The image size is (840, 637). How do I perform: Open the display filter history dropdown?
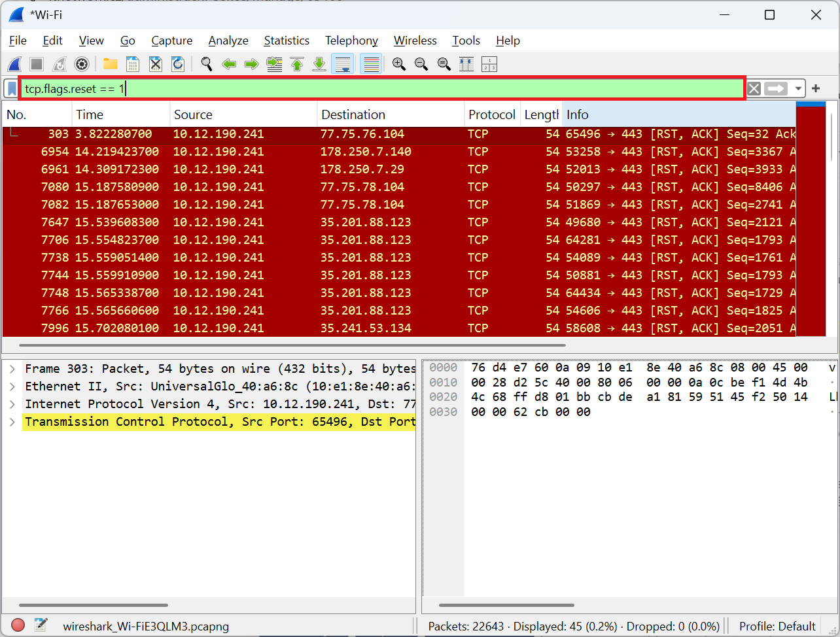click(x=799, y=88)
